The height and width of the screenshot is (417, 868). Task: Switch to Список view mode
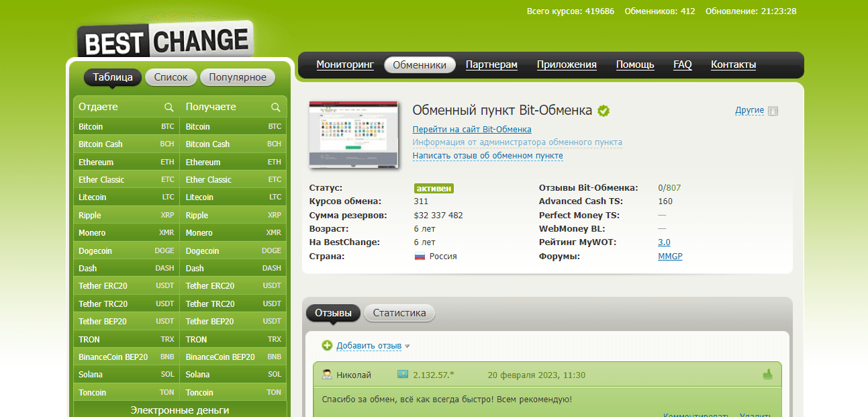[x=171, y=77]
